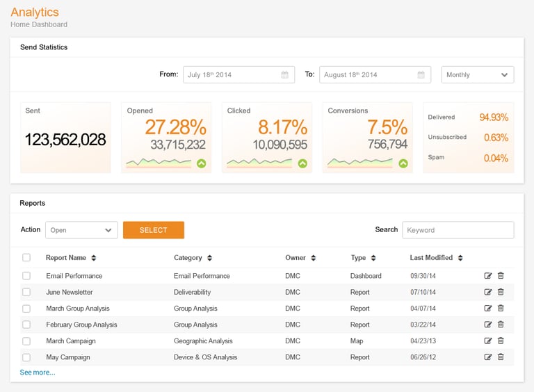Screen dimensions: 534x392
Task: Delete the March Group Analysis report
Action: pyautogui.click(x=501, y=309)
